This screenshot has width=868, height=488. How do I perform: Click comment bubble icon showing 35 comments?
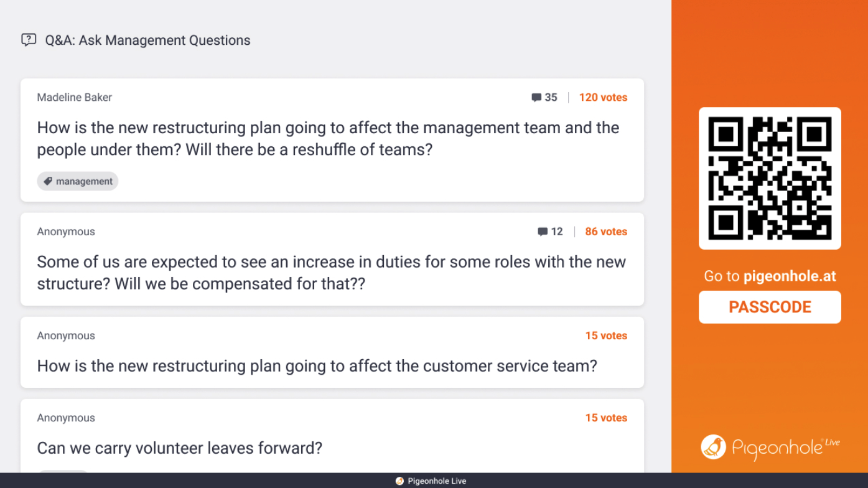click(x=536, y=98)
